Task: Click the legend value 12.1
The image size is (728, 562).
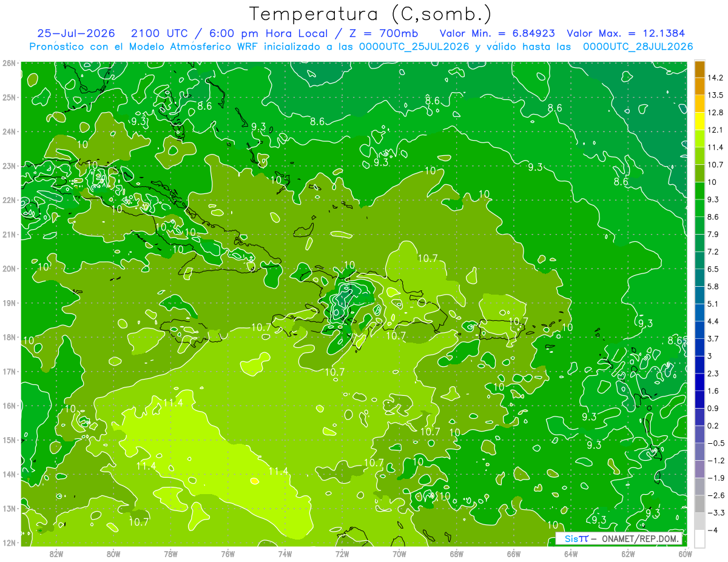Action: [x=715, y=130]
